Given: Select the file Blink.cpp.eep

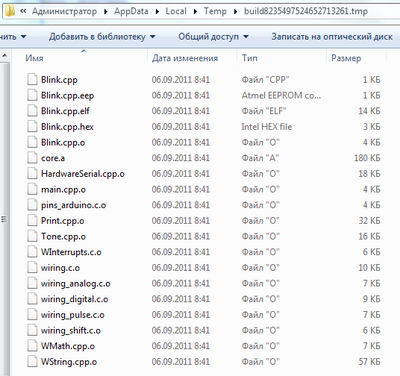Looking at the screenshot, I should click(67, 95).
